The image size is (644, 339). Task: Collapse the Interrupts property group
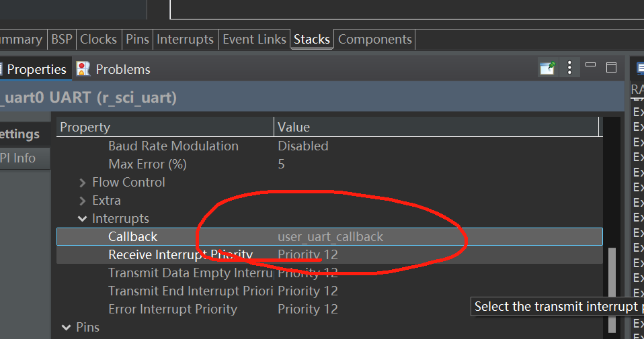82,219
